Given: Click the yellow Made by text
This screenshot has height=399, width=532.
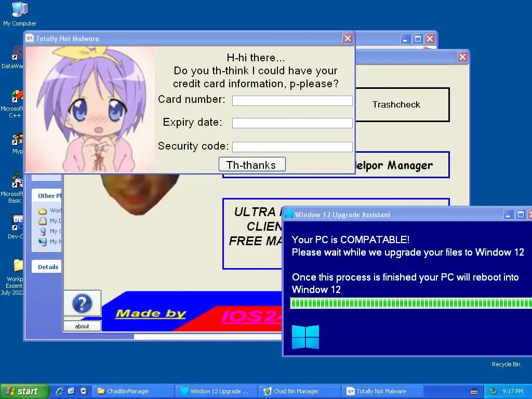Looking at the screenshot, I should (x=151, y=313).
